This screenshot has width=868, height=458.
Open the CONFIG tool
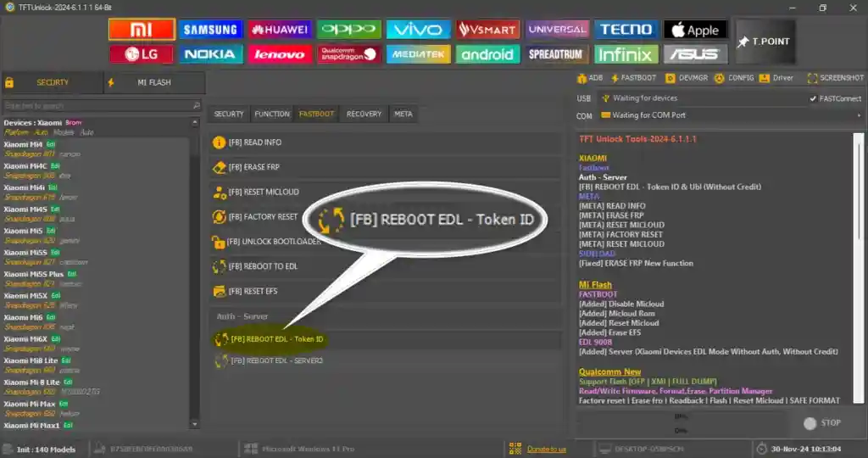pos(735,78)
